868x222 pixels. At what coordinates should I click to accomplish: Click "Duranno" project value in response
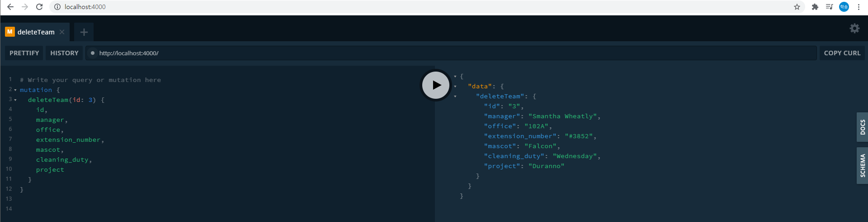click(x=547, y=166)
